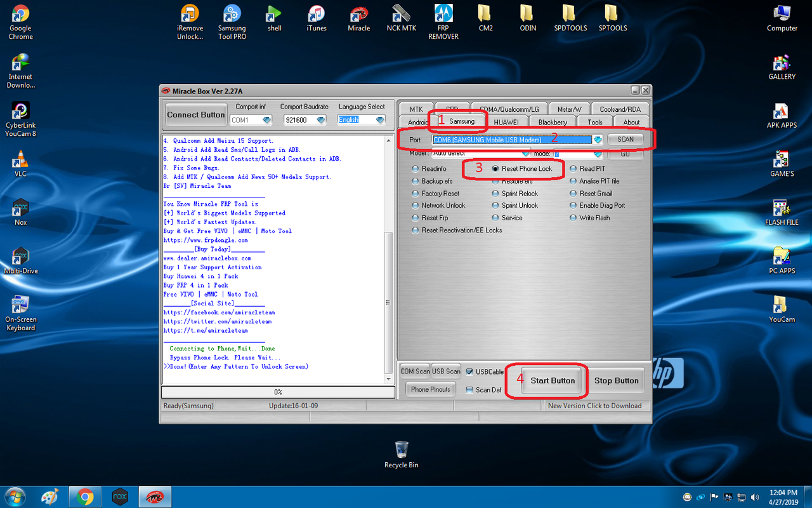Open the NCK MTK desktop icon
The width and height of the screenshot is (812, 508).
(x=401, y=18)
